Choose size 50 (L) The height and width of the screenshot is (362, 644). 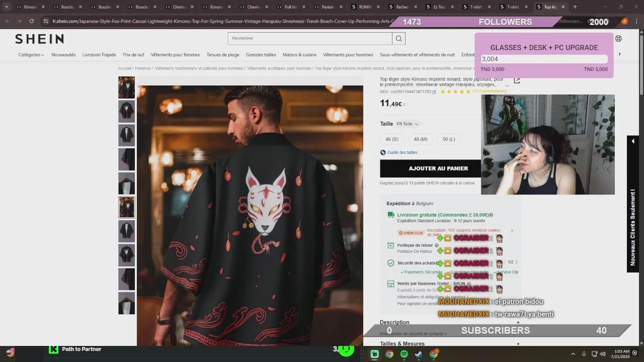pos(449,139)
